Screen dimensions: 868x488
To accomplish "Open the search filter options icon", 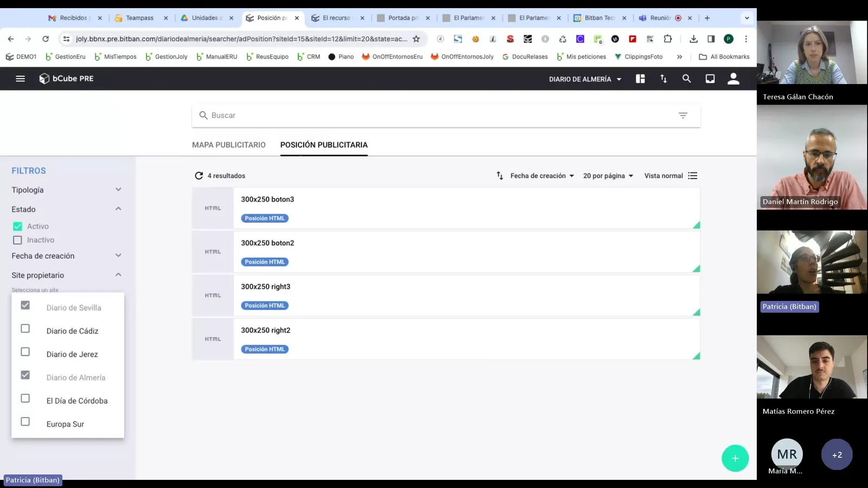I will click(x=682, y=115).
